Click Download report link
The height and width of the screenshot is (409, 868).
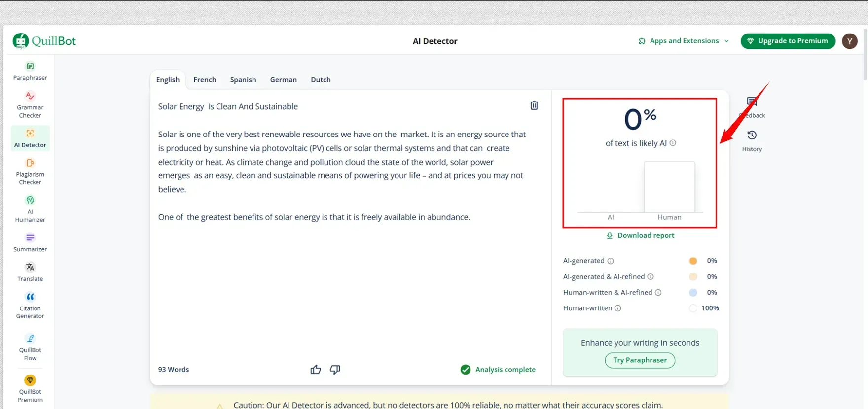640,235
